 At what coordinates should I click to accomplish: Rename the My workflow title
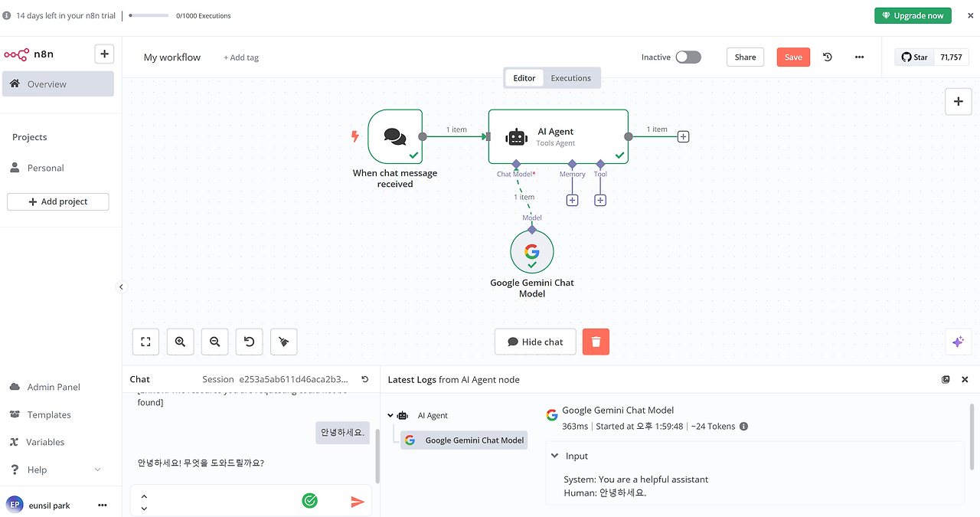(172, 57)
